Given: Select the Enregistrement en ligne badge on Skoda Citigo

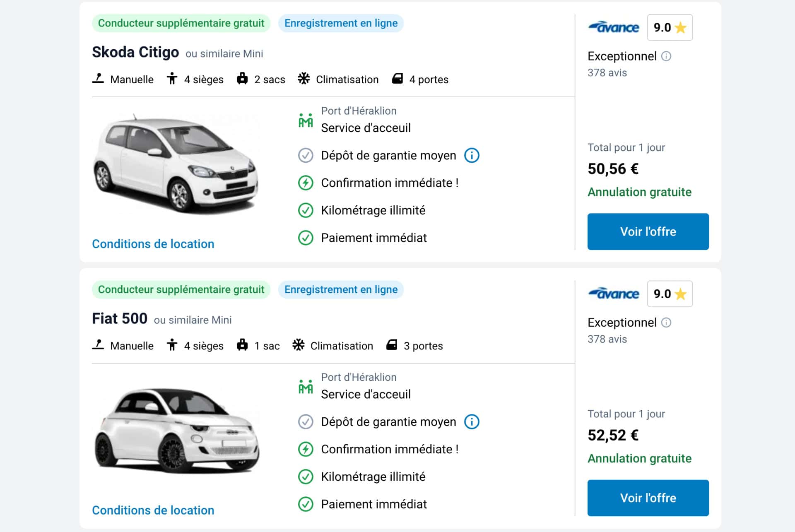Looking at the screenshot, I should pos(341,23).
